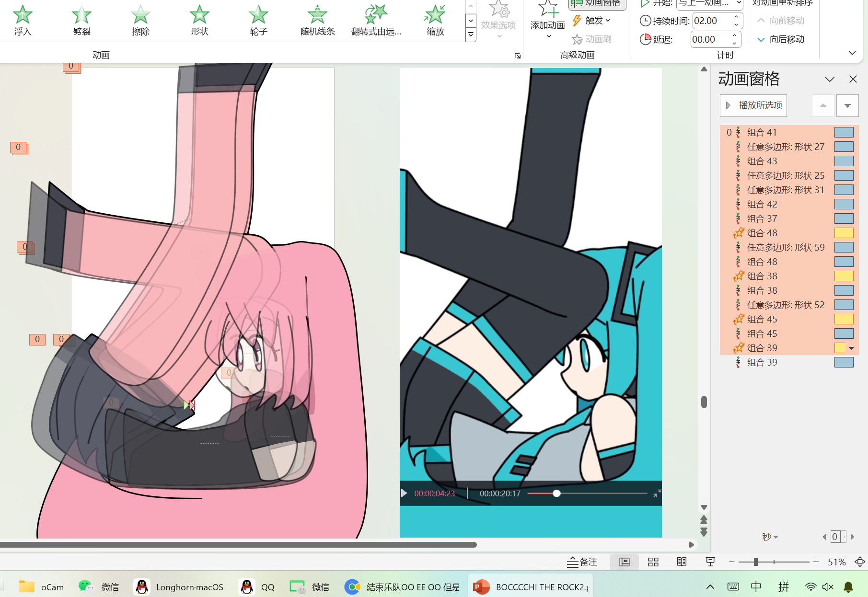
Task: Open the 秒 seconds zoom dropdown
Action: pos(770,537)
